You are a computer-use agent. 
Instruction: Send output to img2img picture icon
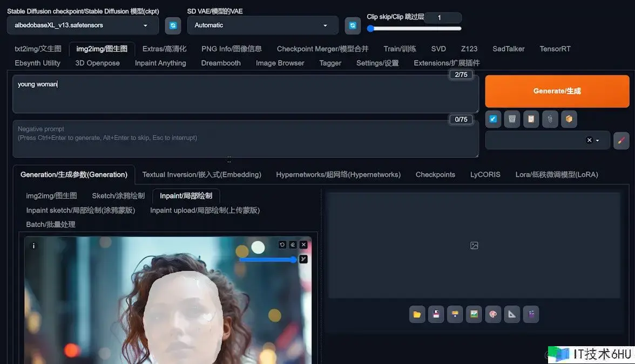click(x=474, y=315)
